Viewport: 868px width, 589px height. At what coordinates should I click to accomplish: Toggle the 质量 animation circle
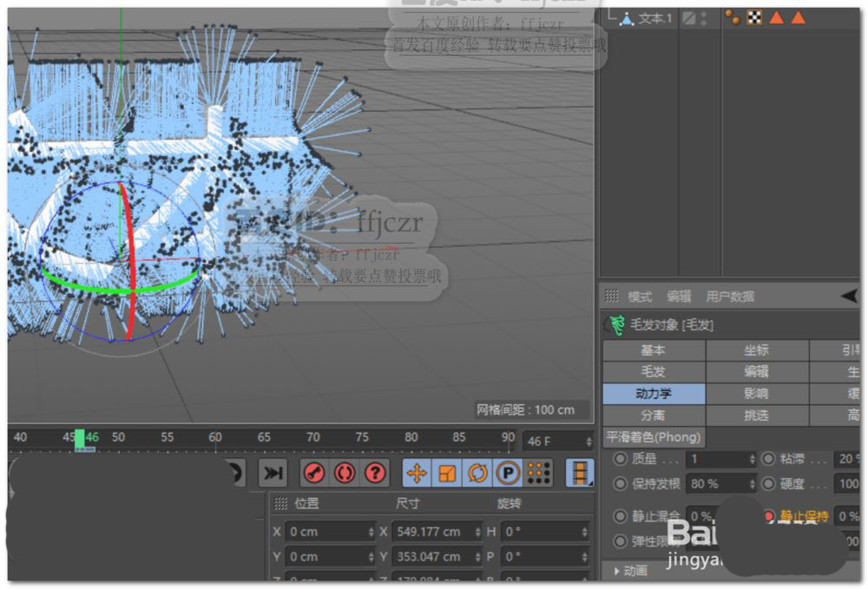tap(620, 459)
